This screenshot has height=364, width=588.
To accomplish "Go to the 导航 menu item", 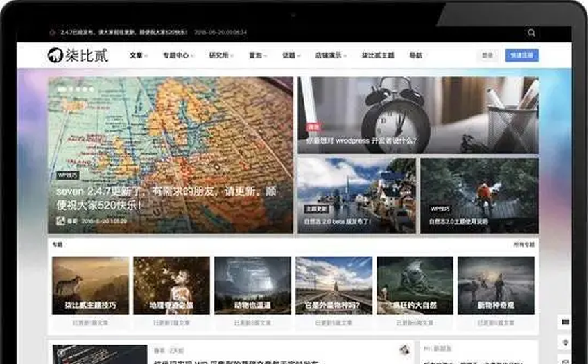I will pos(415,55).
